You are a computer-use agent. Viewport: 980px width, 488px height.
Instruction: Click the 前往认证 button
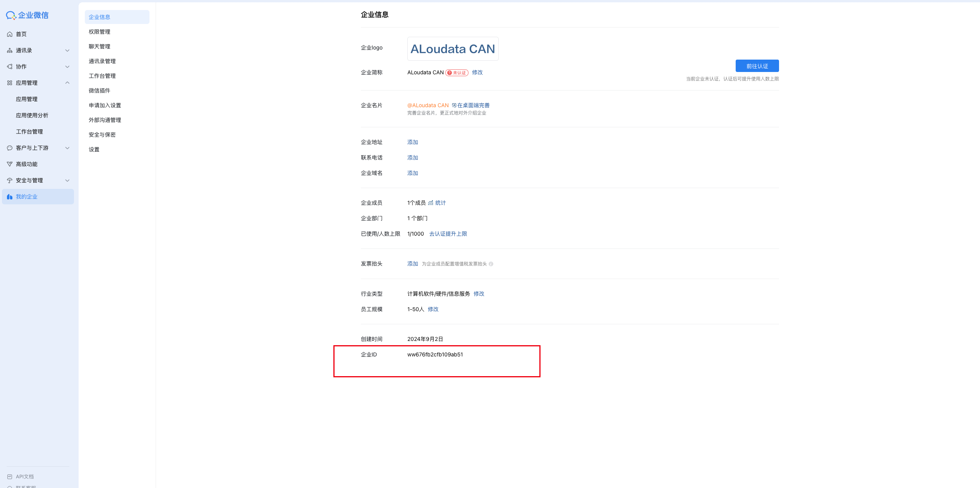757,66
